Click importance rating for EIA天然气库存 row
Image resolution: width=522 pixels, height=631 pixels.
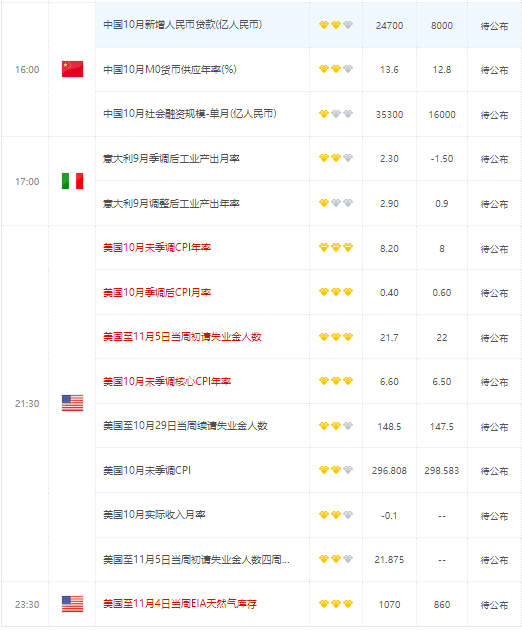coord(336,604)
